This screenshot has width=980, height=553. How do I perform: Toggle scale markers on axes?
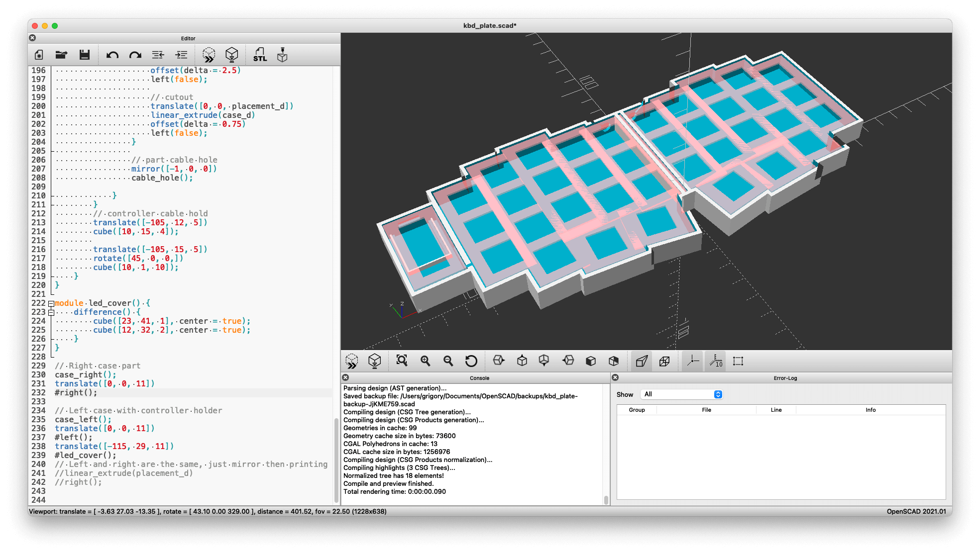coord(716,361)
